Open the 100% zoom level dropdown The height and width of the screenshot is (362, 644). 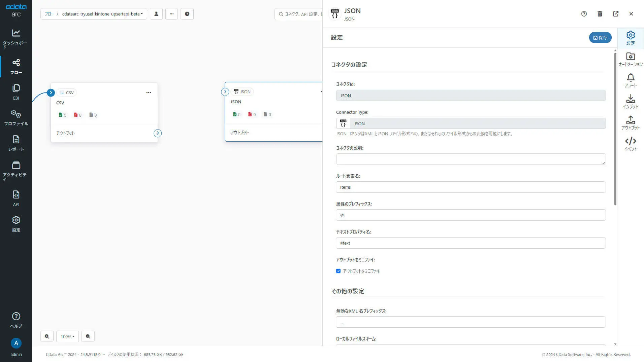(67, 336)
